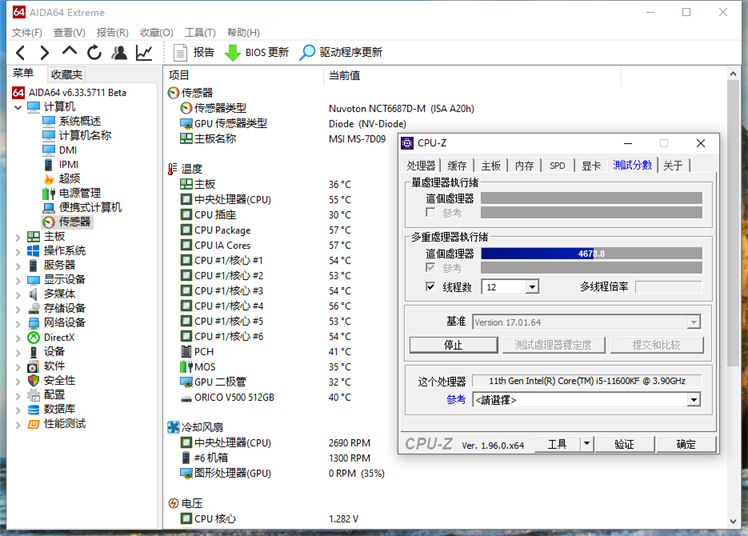Image resolution: width=748 pixels, height=536 pixels.
Task: Expand the 设备 tree node
Action: pyautogui.click(x=18, y=352)
